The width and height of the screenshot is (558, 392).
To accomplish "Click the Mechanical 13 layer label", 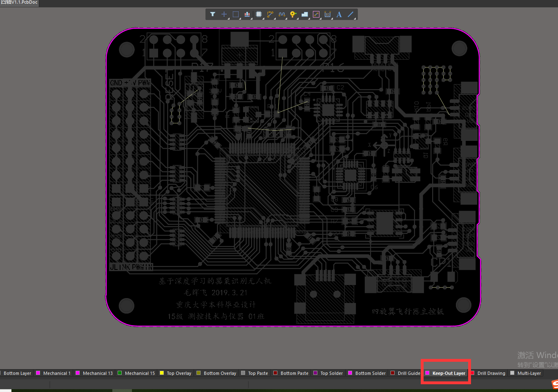I will click(98, 373).
